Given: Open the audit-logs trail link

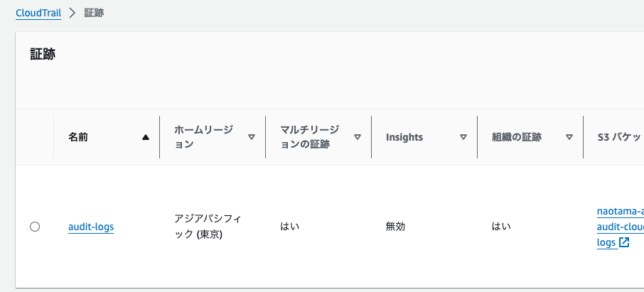Looking at the screenshot, I should tap(91, 227).
